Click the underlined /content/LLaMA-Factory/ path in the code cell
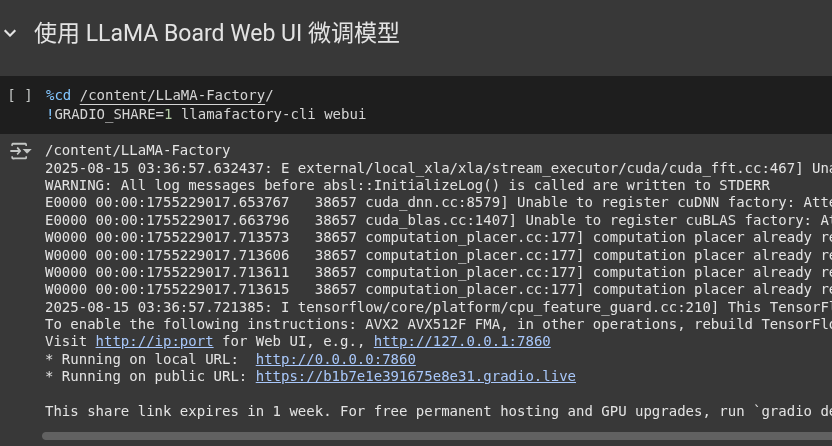The image size is (832, 446). coord(176,95)
